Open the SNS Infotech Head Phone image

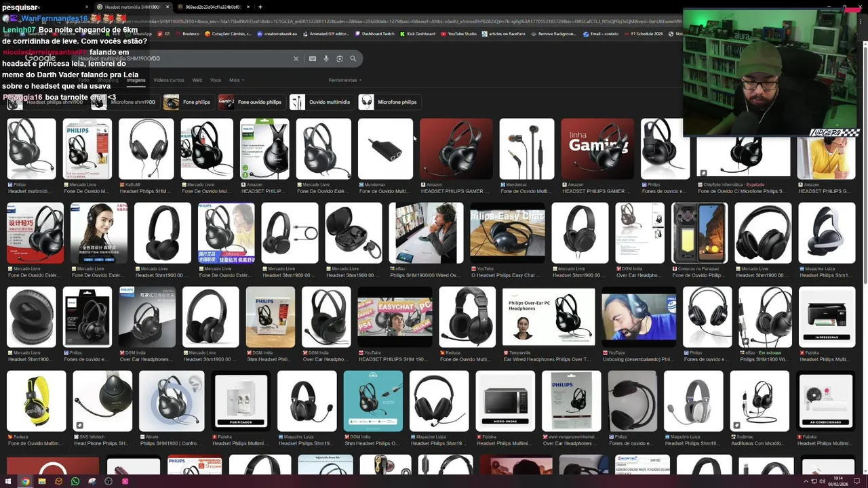click(x=102, y=401)
